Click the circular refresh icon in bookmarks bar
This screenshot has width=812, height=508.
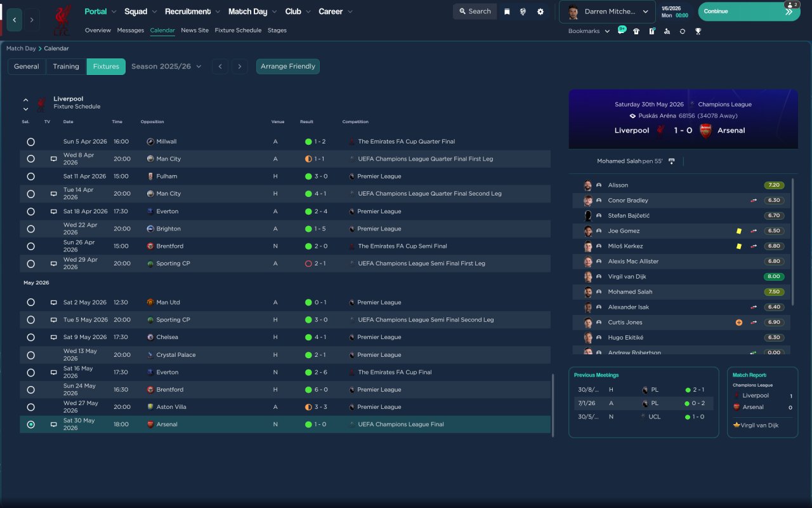point(683,31)
